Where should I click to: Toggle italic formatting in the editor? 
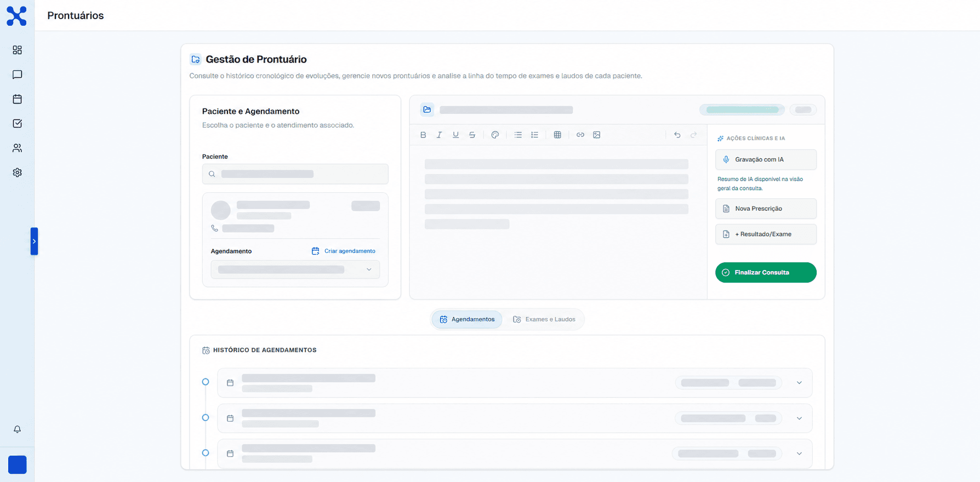point(439,135)
